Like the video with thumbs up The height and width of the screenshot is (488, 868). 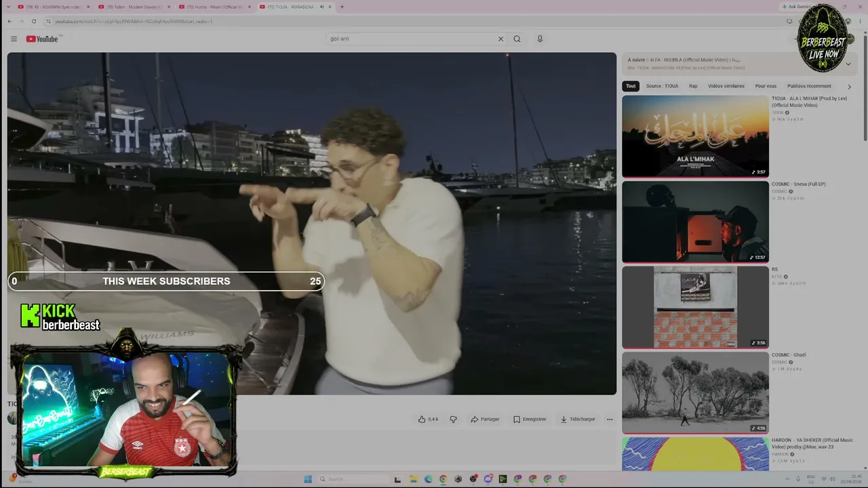428,419
